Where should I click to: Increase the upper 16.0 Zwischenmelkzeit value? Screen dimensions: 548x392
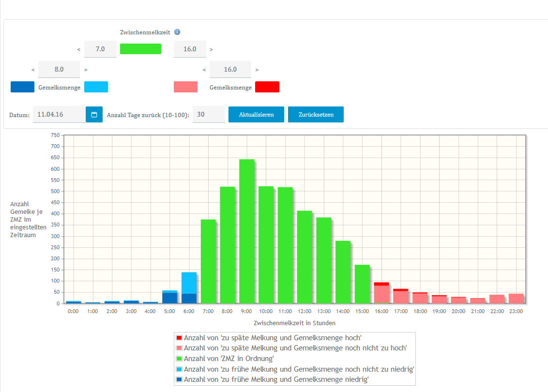point(212,49)
